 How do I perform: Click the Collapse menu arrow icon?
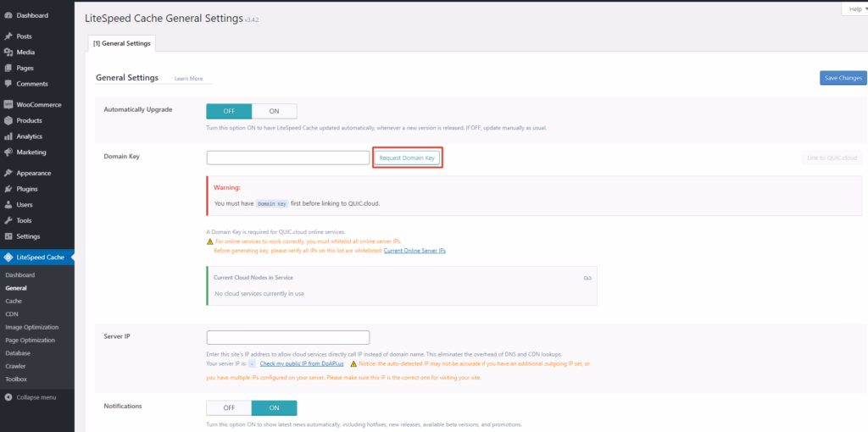pyautogui.click(x=8, y=397)
